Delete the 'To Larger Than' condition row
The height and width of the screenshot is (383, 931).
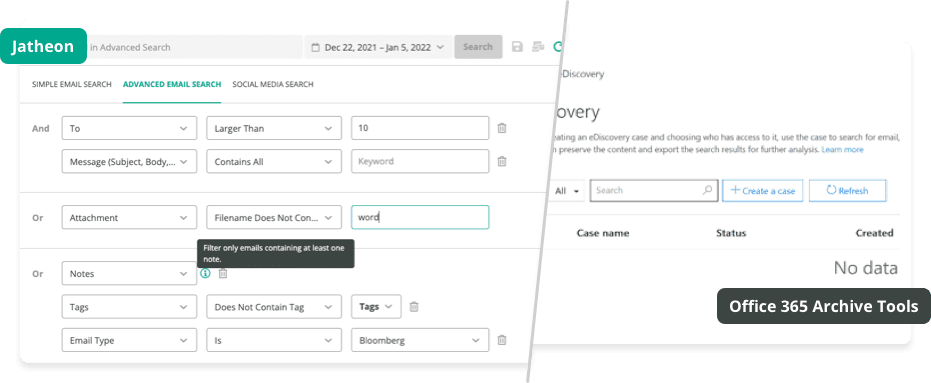pos(502,128)
